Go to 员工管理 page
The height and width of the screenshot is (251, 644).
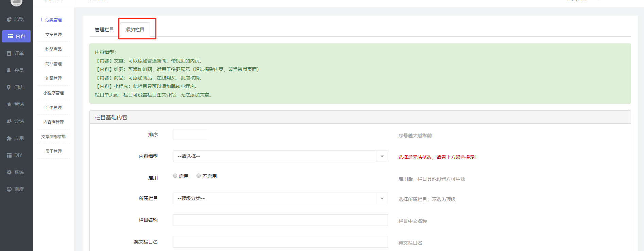tap(53, 151)
